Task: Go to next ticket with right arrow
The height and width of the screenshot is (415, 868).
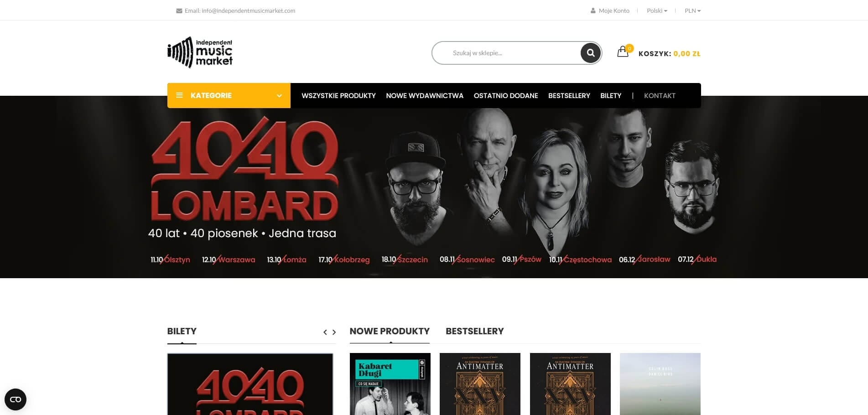Action: 334,332
